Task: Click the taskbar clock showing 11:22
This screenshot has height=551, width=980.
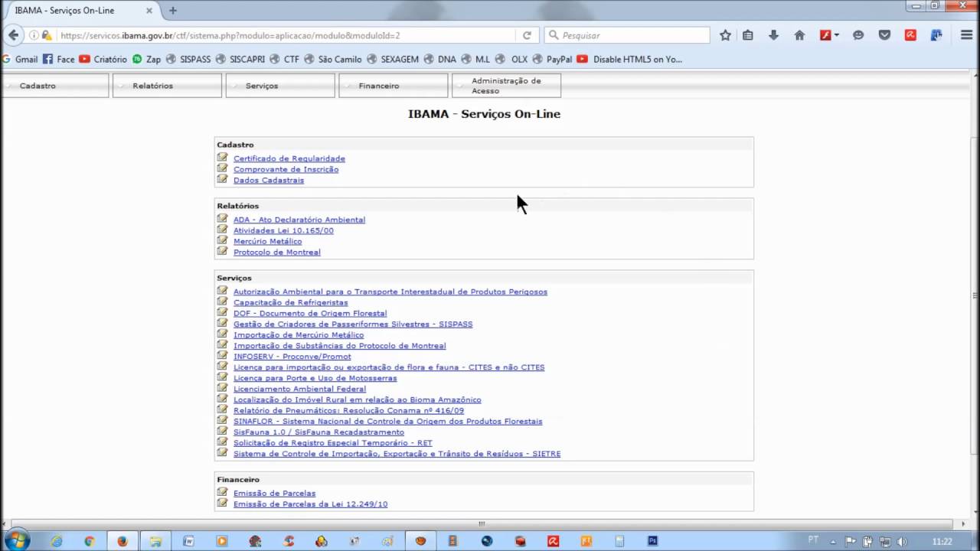Action: click(942, 541)
